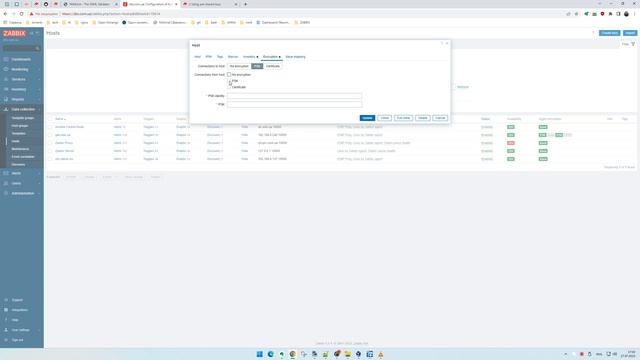This screenshot has width=640, height=360.
Task: Open Help in the sidebar
Action: tap(15, 320)
